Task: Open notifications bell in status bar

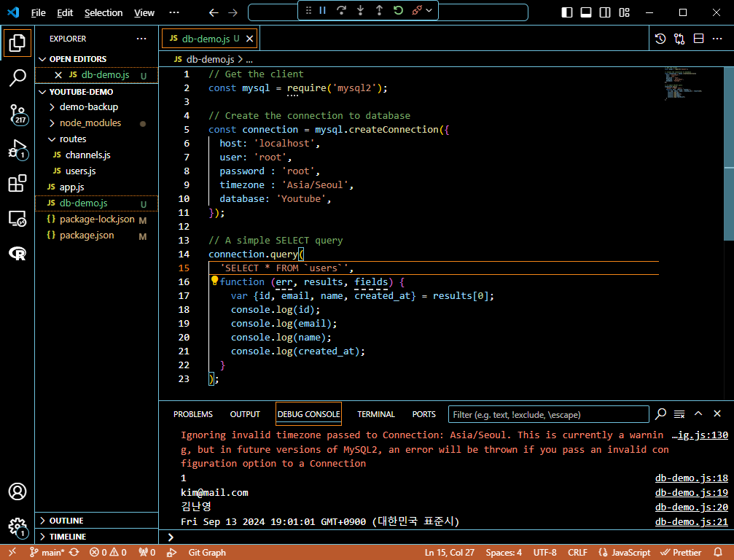Action: [x=718, y=553]
